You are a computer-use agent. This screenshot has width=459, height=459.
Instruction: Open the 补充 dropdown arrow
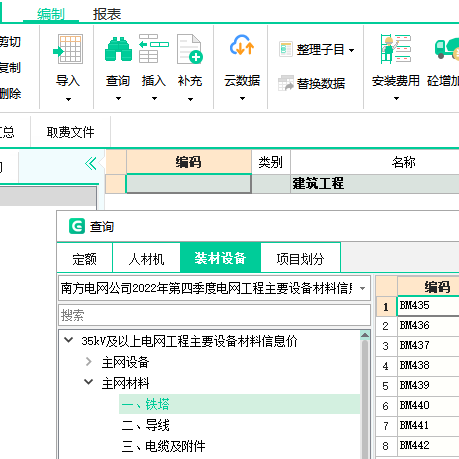(190, 99)
